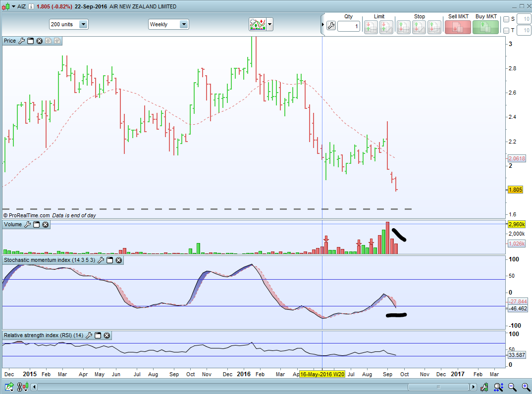Viewport: 532px width, 394px height.
Task: Click the 1.805 price label
Action: [515, 190]
